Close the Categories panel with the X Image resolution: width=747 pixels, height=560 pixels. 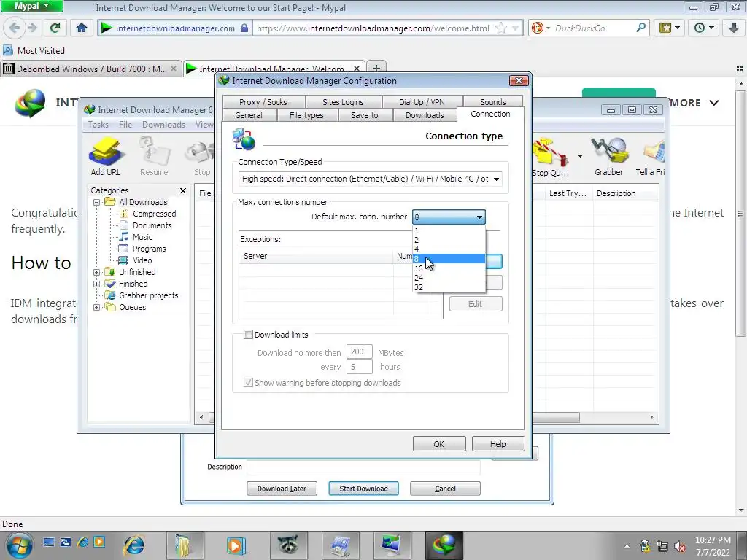(183, 190)
